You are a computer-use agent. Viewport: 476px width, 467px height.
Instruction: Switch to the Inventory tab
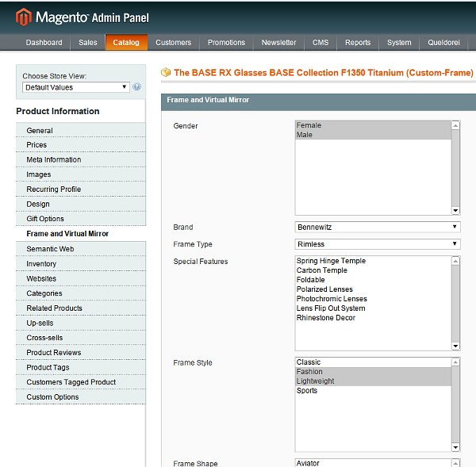click(81, 264)
